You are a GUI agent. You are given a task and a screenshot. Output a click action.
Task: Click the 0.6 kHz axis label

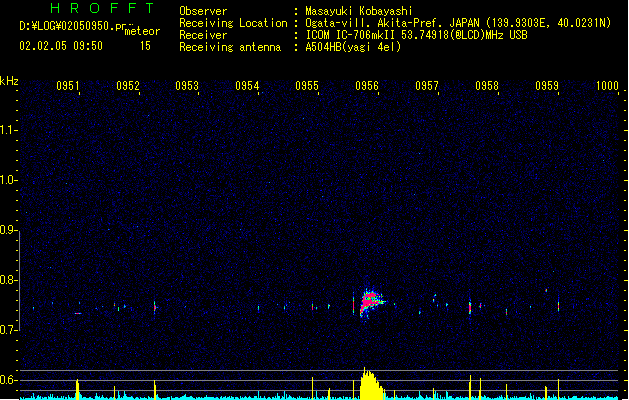(x=8, y=380)
